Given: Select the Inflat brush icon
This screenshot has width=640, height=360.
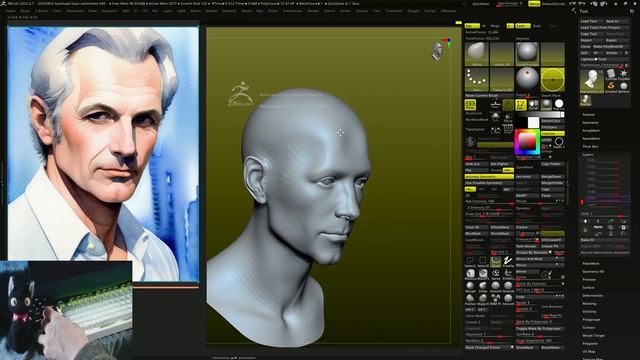Looking at the screenshot, I should pyautogui.click(x=483, y=287).
